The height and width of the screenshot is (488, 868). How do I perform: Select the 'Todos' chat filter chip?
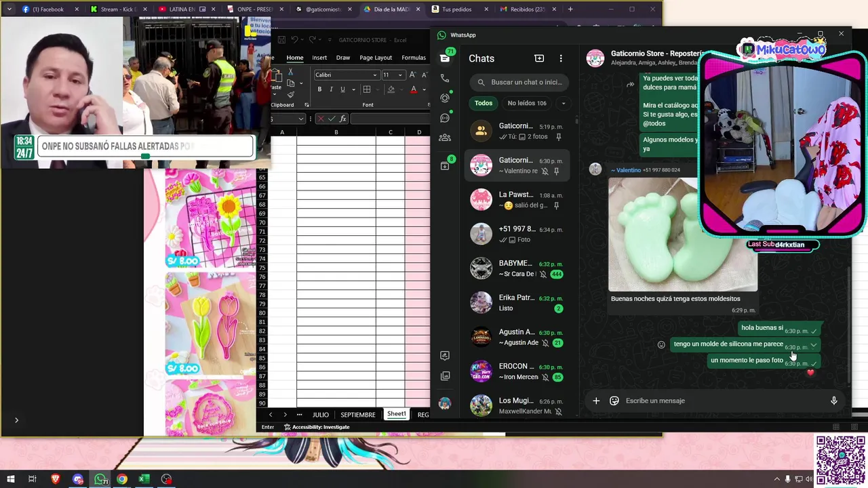[484, 103]
